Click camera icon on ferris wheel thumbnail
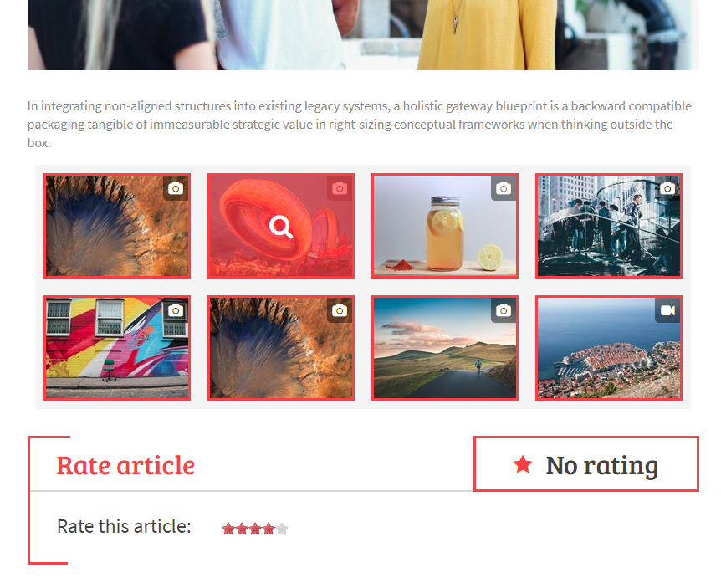This screenshot has width=721, height=588. (x=340, y=188)
